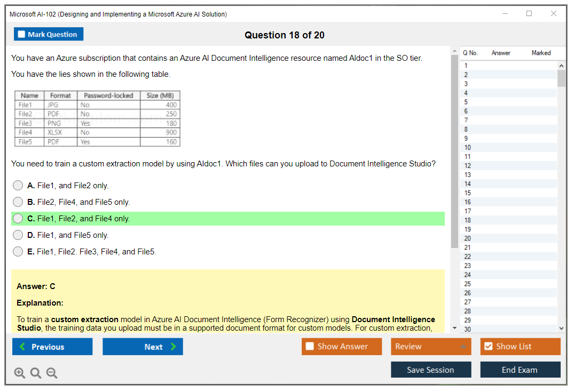Image resolution: width=574 pixels, height=392 pixels.
Task: Click the green left arrow on Previous
Action: 22,347
